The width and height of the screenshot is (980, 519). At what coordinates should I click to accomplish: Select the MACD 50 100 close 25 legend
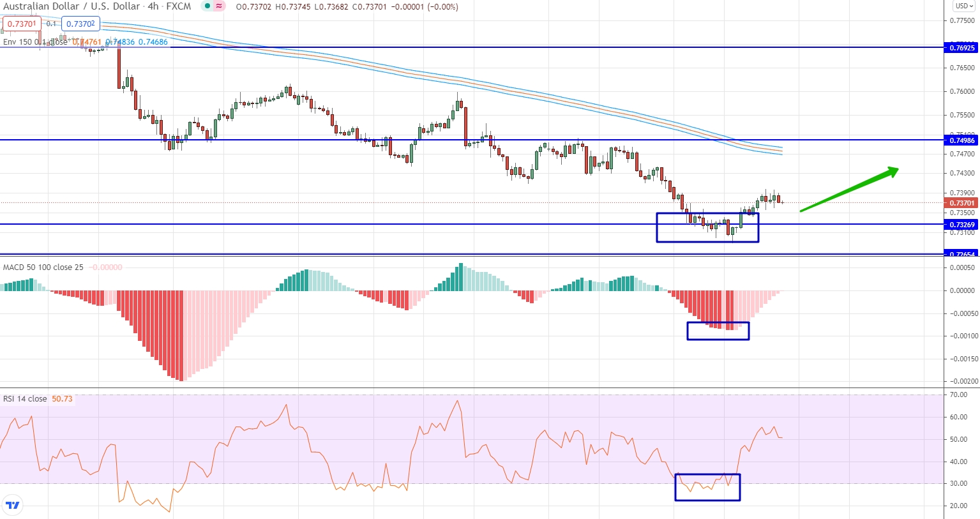coord(43,267)
